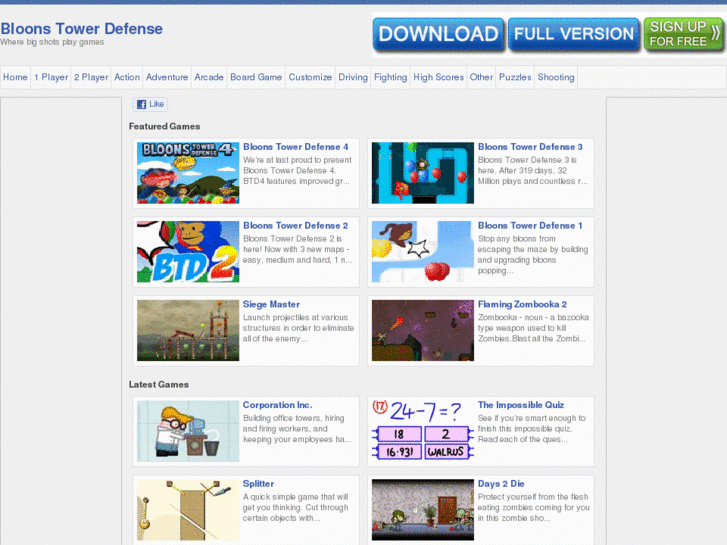Click the Facebook Like button
Viewport: 727px width, 545px height.
(150, 104)
